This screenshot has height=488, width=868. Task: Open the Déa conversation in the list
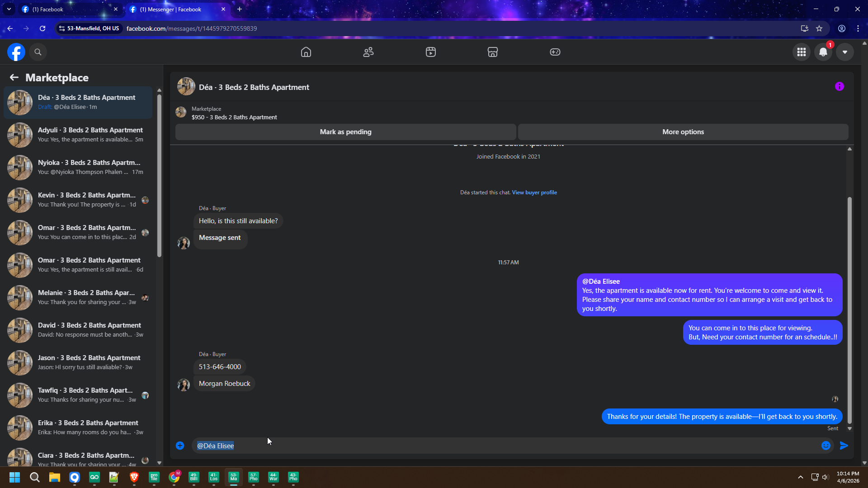[78, 103]
